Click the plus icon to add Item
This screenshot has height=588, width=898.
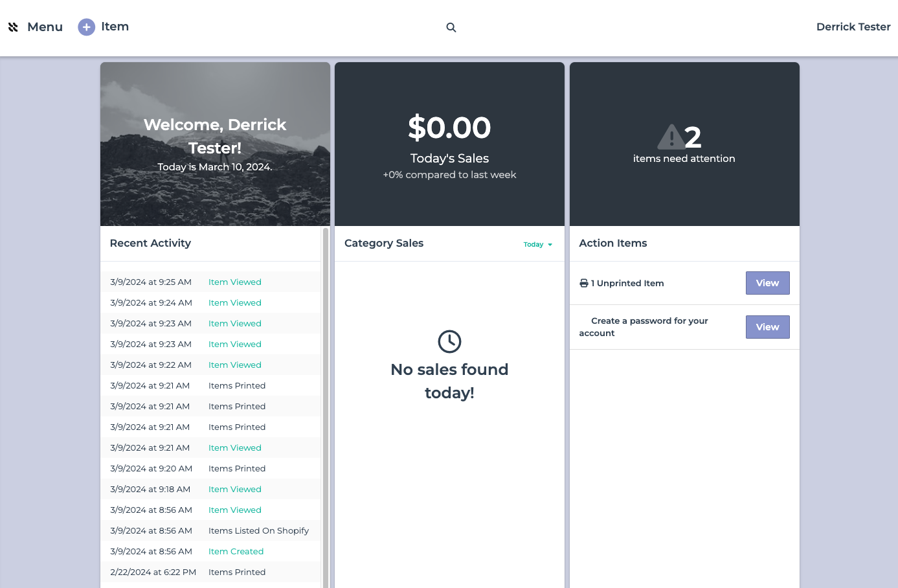(86, 27)
